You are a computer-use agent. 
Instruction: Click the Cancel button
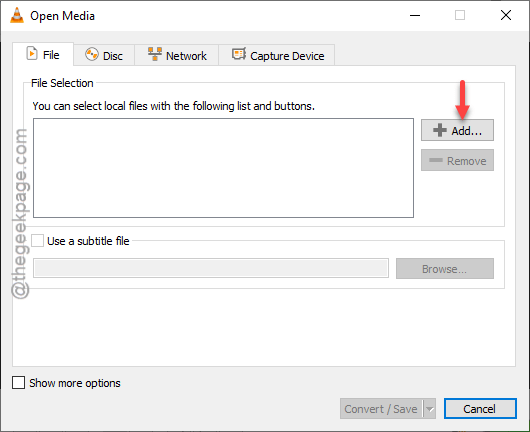(x=480, y=409)
